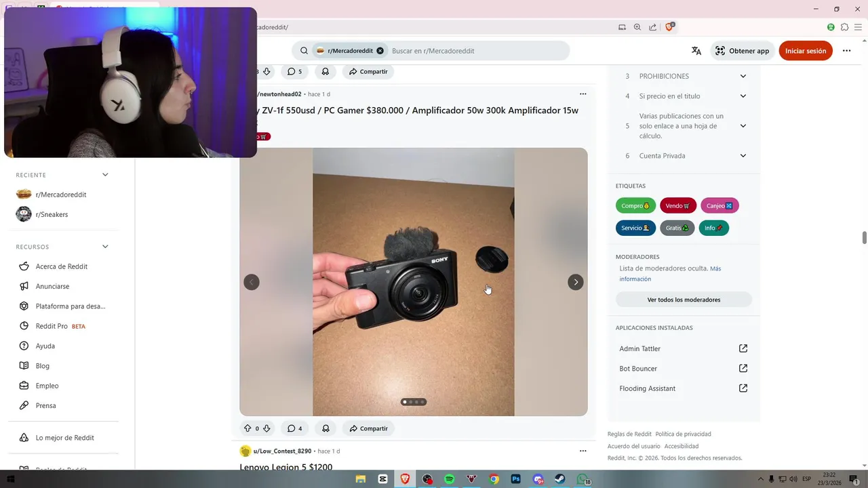868x488 pixels.
Task: Click the Reddit translate language icon
Action: pyautogui.click(x=696, y=51)
